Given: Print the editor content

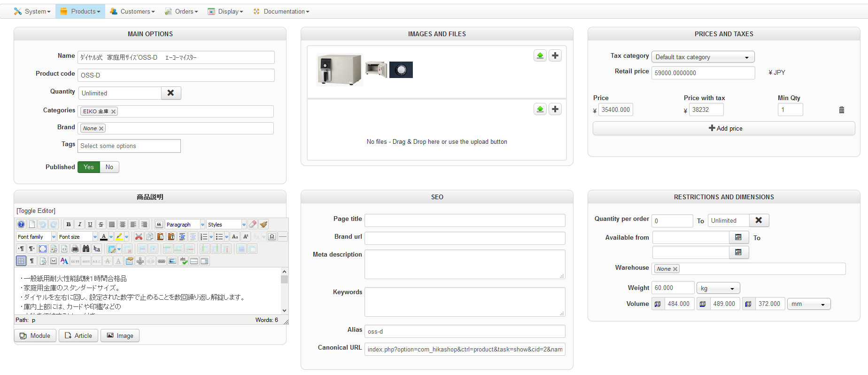Looking at the screenshot, I should point(75,249).
